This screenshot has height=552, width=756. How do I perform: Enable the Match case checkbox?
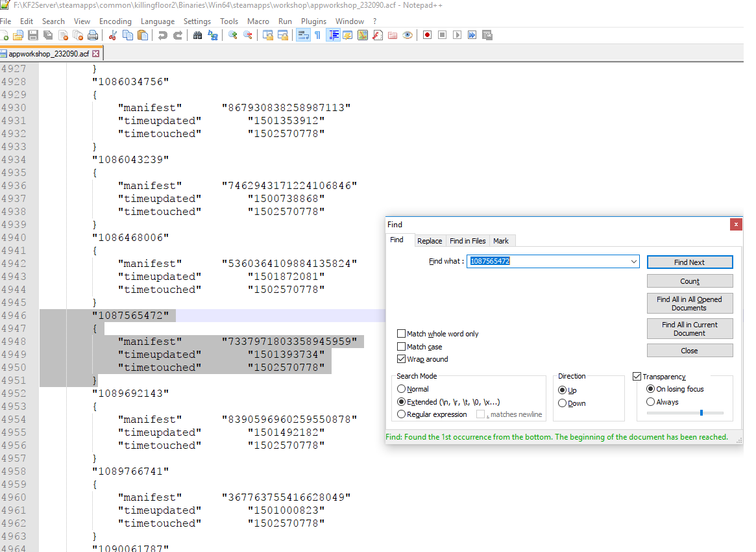click(401, 346)
